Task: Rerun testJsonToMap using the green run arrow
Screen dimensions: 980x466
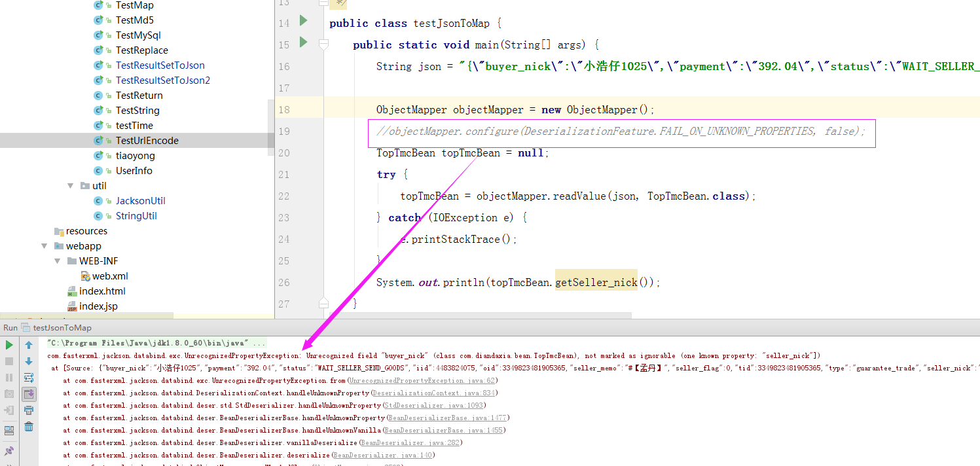Action: (x=9, y=345)
